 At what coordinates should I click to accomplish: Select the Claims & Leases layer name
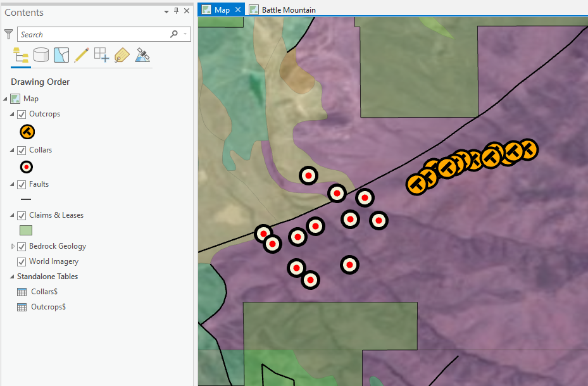pyautogui.click(x=56, y=215)
